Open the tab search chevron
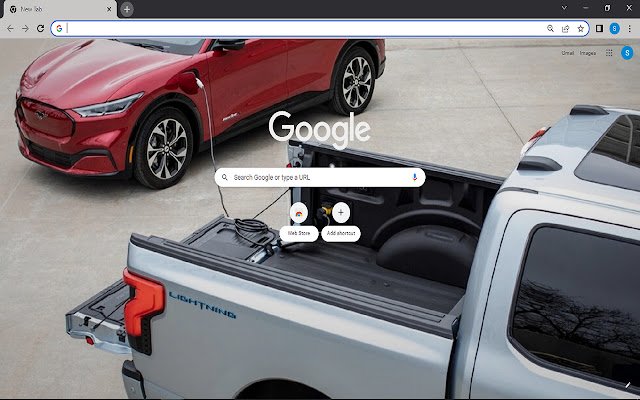Image resolution: width=640 pixels, height=400 pixels. coord(564,8)
